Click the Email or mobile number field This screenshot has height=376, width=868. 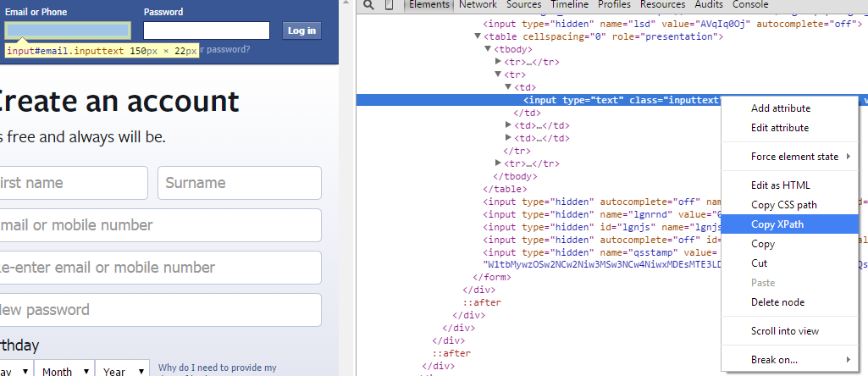[x=161, y=224]
